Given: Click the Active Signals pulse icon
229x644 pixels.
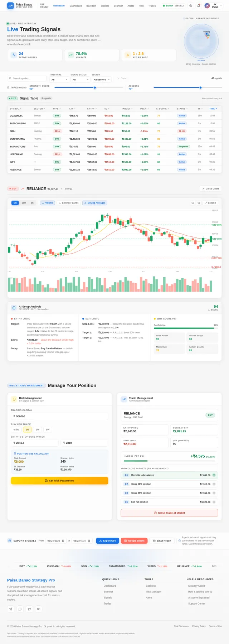Looking at the screenshot, I should pos(14,55).
